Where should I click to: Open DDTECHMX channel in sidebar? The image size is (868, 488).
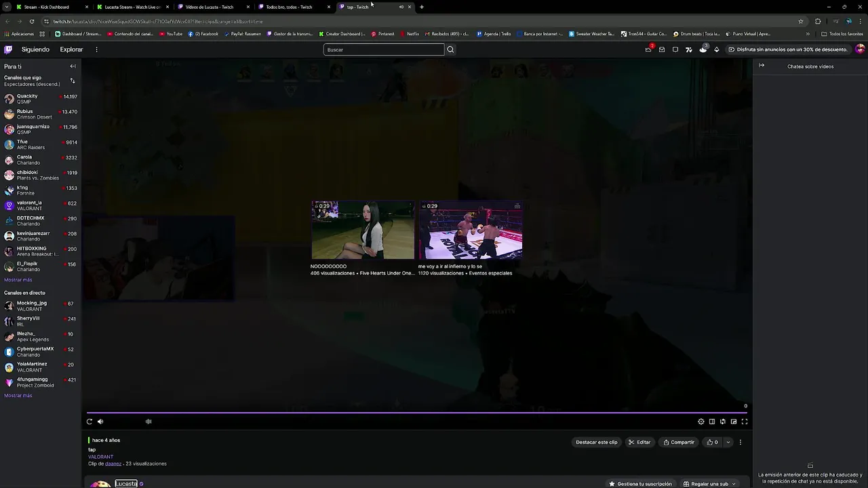click(41, 221)
